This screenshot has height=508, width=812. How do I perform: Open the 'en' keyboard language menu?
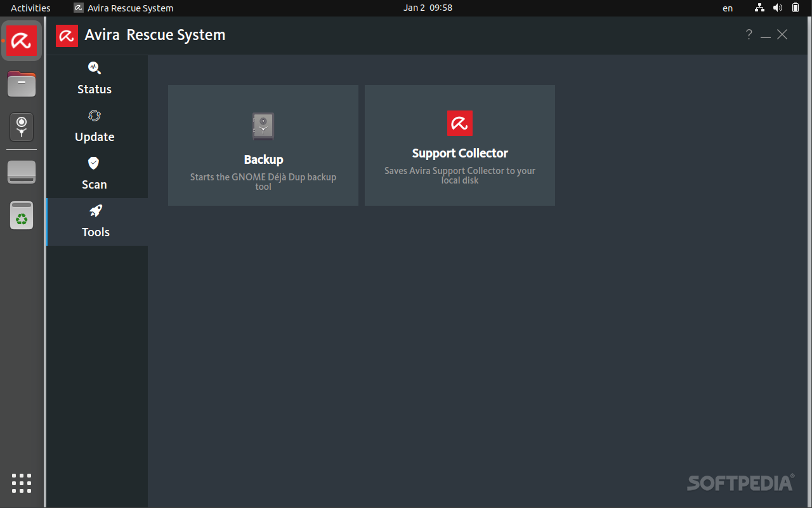point(728,8)
